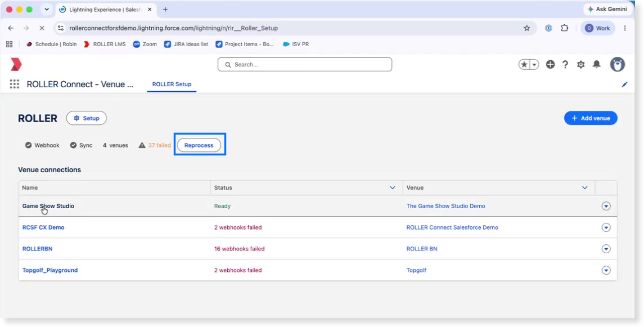
Task: Open the user profile avatar
Action: pos(618,65)
